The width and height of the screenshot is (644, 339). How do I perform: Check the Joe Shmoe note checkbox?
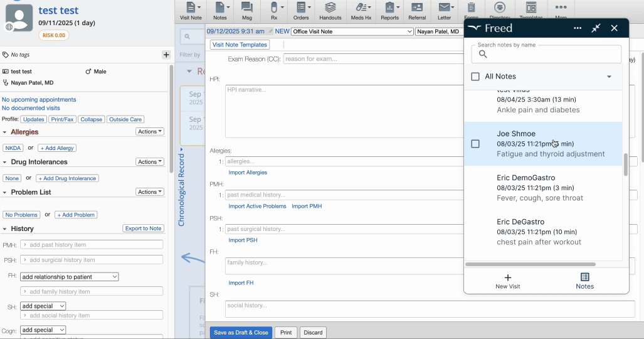tap(475, 144)
